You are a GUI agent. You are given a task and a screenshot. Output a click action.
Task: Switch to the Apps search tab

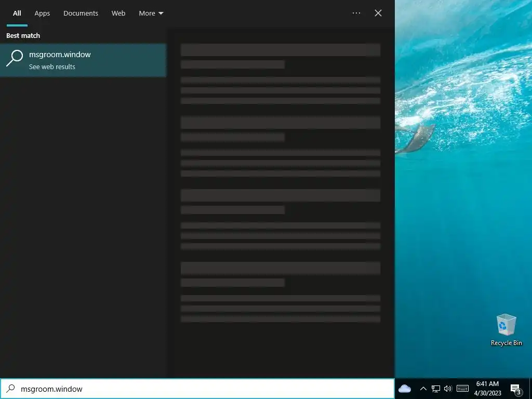(x=42, y=13)
